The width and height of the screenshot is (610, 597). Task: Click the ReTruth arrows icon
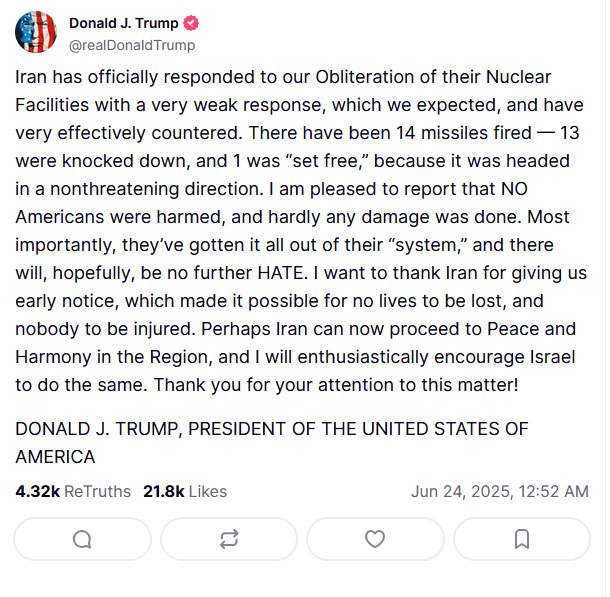[x=229, y=539]
